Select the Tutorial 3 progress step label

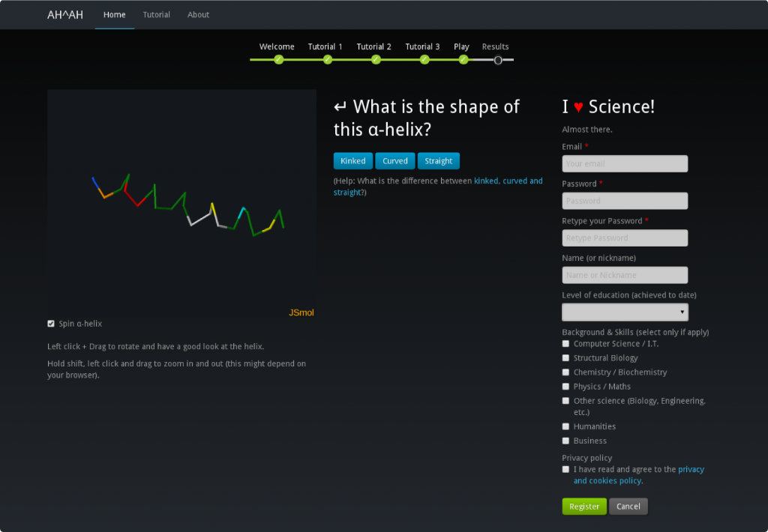[x=422, y=46]
